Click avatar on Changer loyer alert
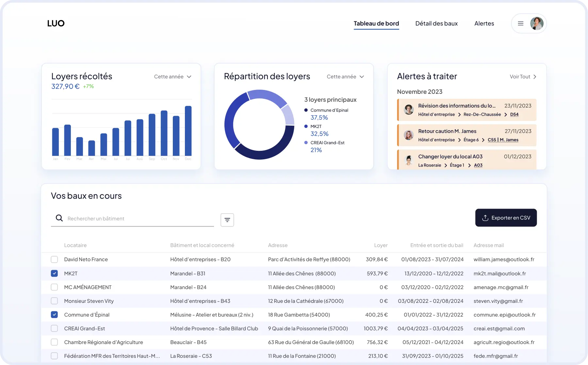The width and height of the screenshot is (588, 365). (408, 160)
